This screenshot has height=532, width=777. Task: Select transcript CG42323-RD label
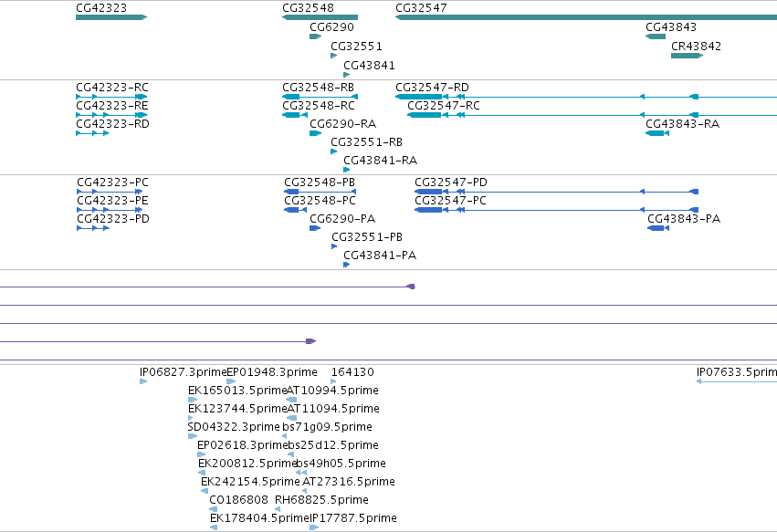pyautogui.click(x=112, y=124)
